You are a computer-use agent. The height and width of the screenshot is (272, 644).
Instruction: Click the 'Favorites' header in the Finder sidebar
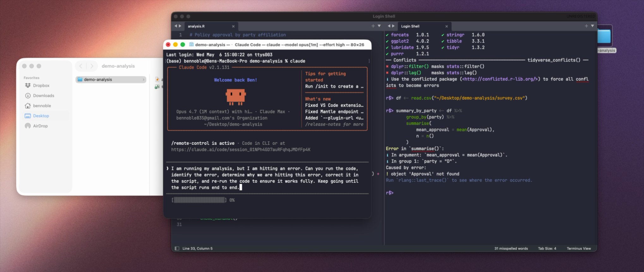tap(32, 78)
